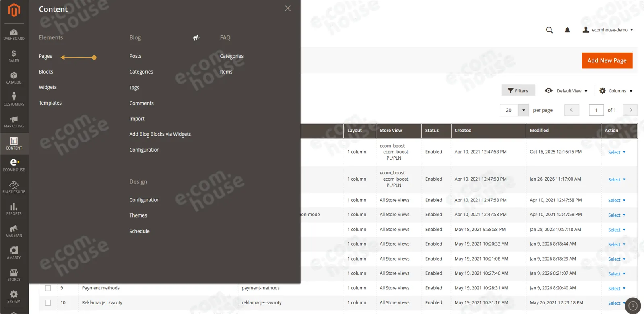This screenshot has height=314, width=644.
Task: Open Add Blog Blocks via Widgets
Action: 160,134
